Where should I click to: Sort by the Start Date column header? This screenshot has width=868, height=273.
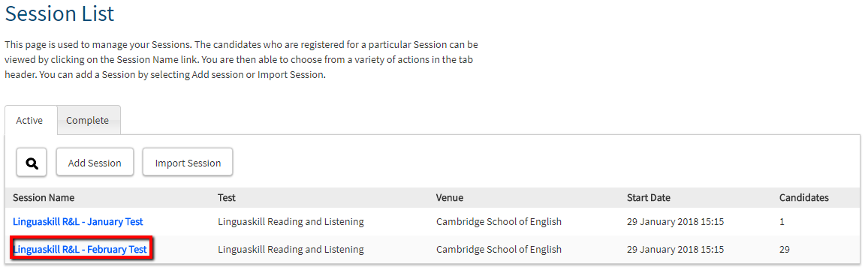(x=649, y=197)
